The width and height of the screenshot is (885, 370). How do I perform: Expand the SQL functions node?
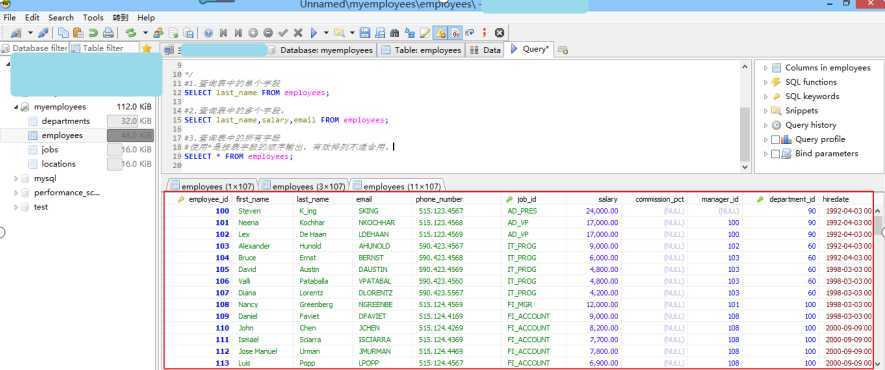click(x=766, y=82)
